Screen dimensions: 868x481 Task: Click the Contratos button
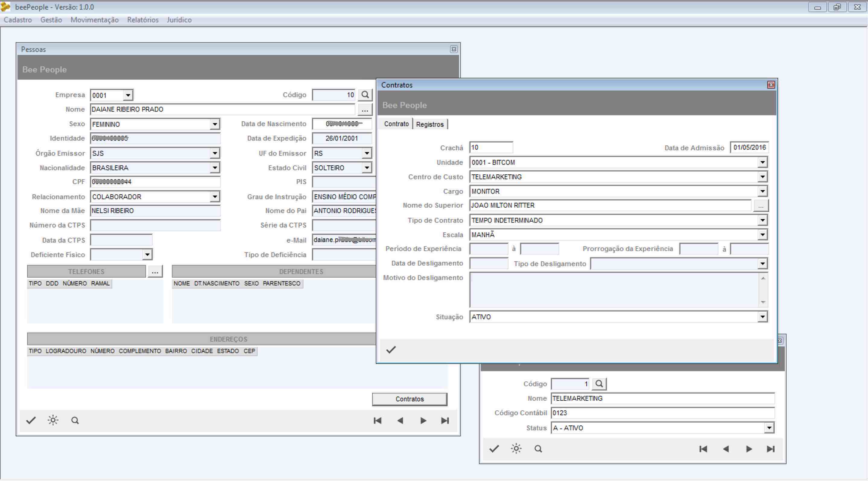pos(409,399)
